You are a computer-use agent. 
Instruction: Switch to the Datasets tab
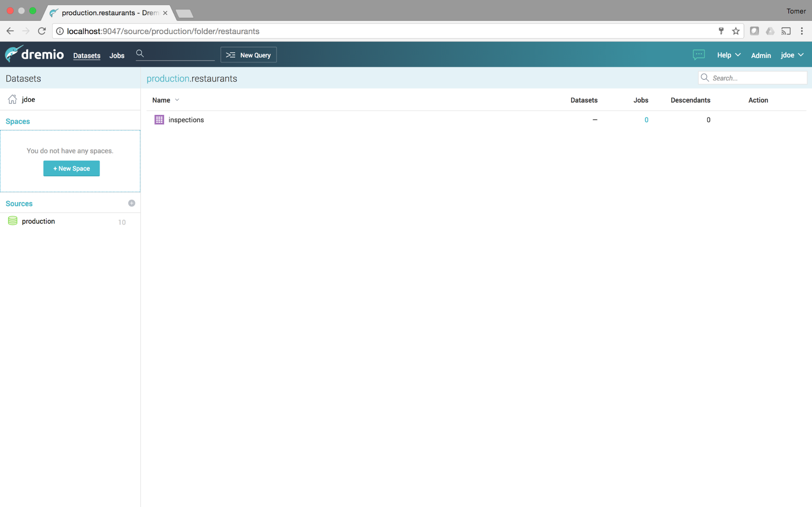pos(87,56)
